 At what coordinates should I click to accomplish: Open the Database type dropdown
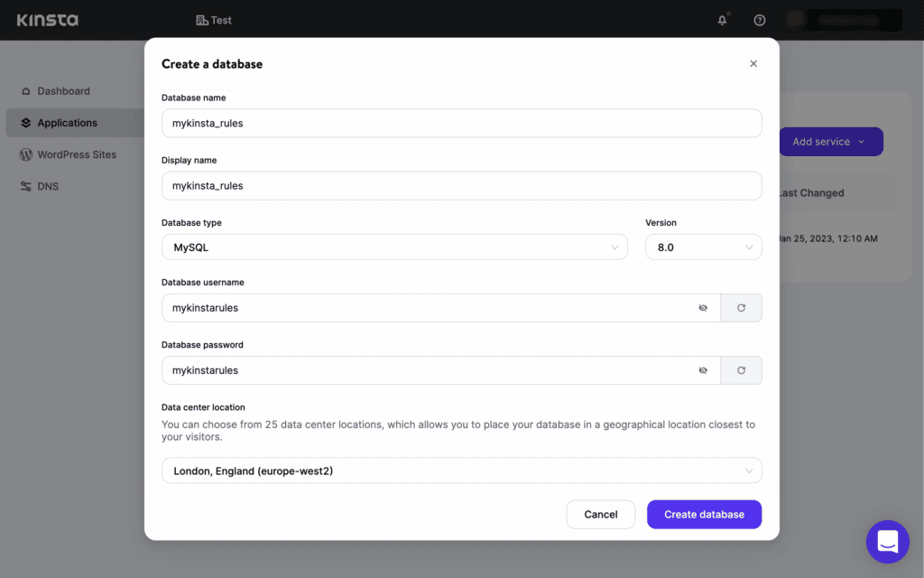(394, 247)
